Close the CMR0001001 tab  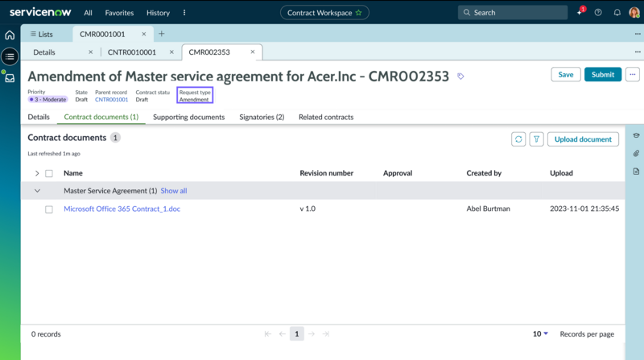144,34
